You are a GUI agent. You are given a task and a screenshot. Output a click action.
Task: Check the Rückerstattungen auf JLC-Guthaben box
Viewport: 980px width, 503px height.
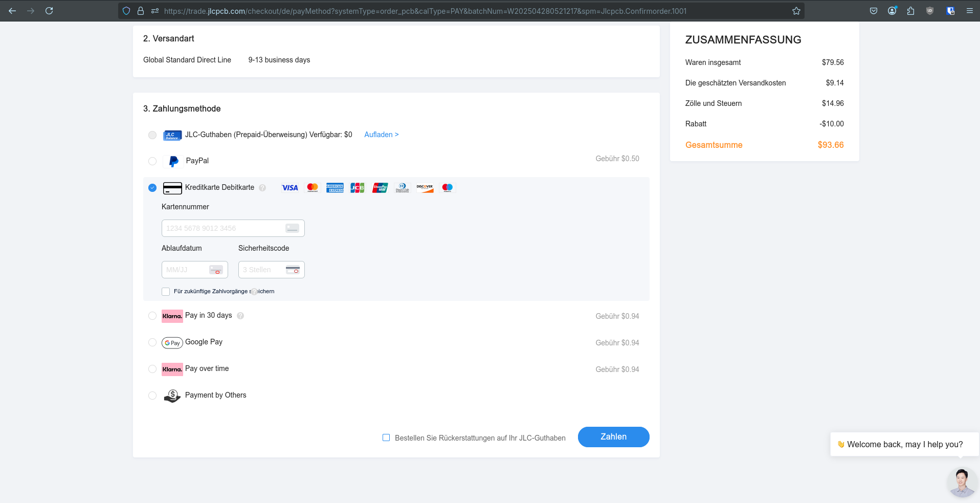coord(386,438)
